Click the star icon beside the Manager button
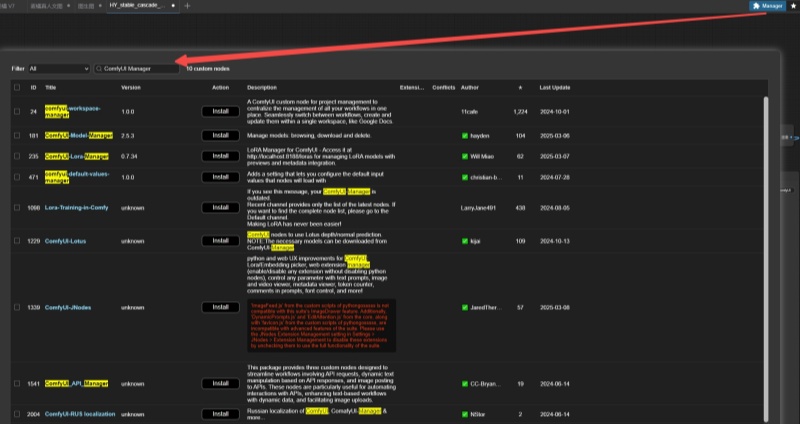The height and width of the screenshot is (424, 800). tap(793, 6)
